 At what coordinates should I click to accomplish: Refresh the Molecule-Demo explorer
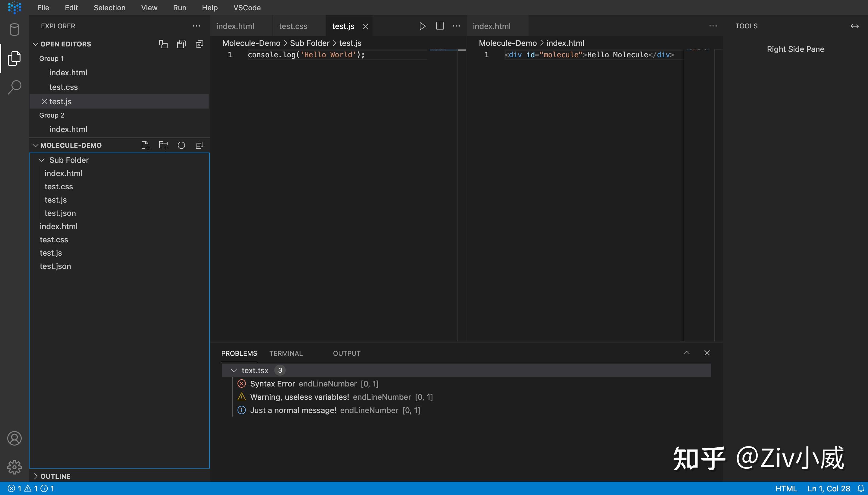181,145
